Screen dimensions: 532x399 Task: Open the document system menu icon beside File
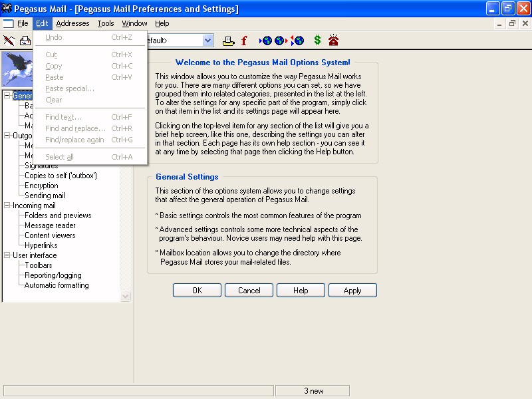(8, 23)
